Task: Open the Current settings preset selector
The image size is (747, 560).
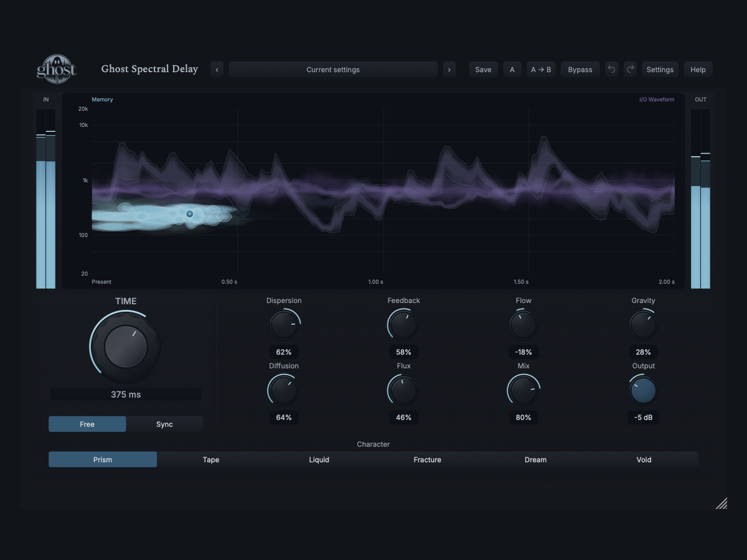Action: point(333,70)
